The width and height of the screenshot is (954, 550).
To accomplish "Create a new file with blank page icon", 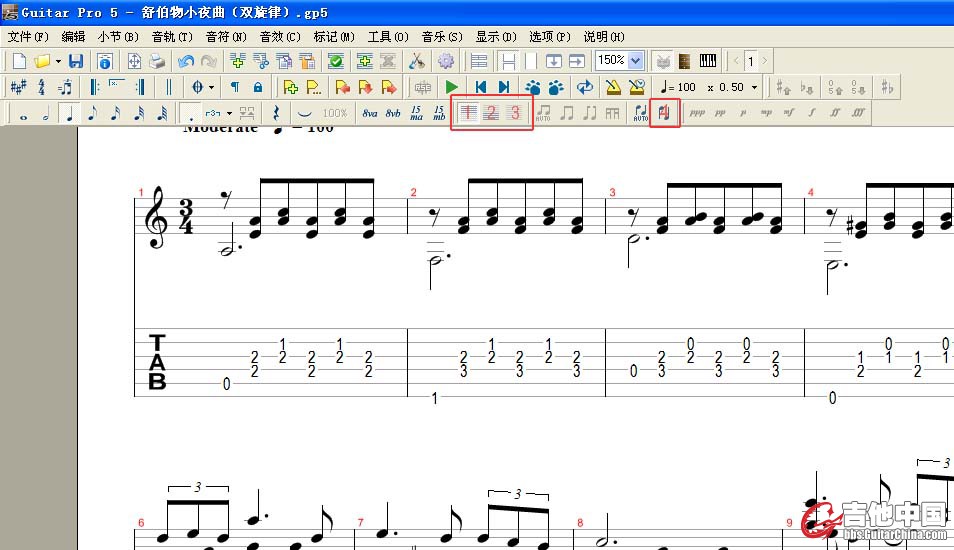I will [19, 61].
